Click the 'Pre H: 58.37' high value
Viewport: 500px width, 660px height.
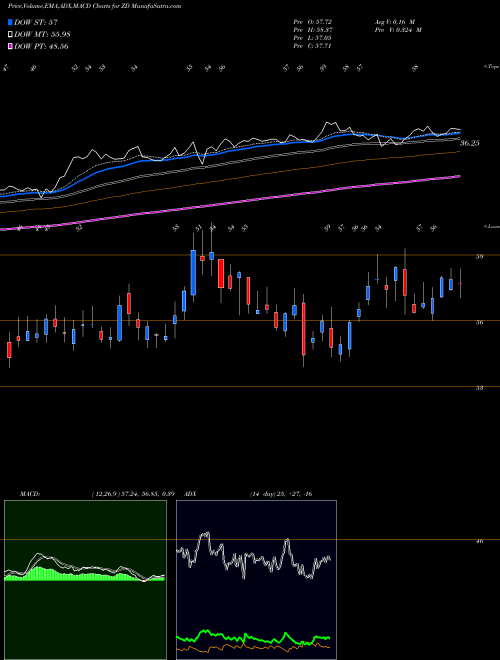[x=315, y=30]
